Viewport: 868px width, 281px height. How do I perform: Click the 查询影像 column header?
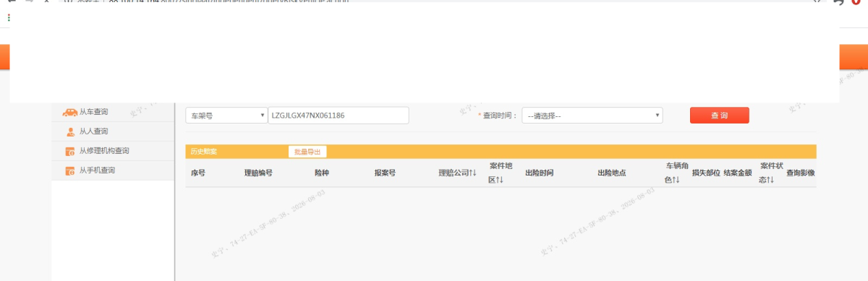coord(801,173)
